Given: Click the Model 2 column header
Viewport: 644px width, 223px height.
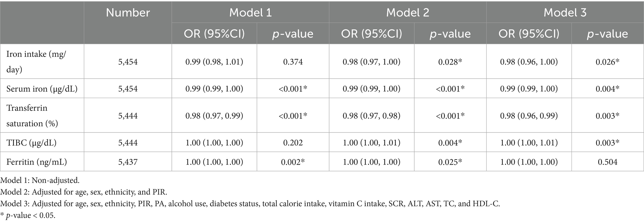Looking at the screenshot, I should coord(408,12).
